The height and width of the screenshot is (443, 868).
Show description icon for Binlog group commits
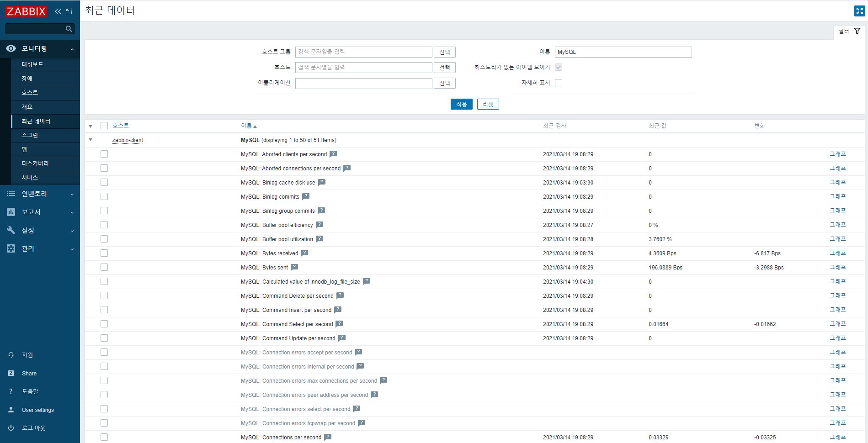coord(321,211)
